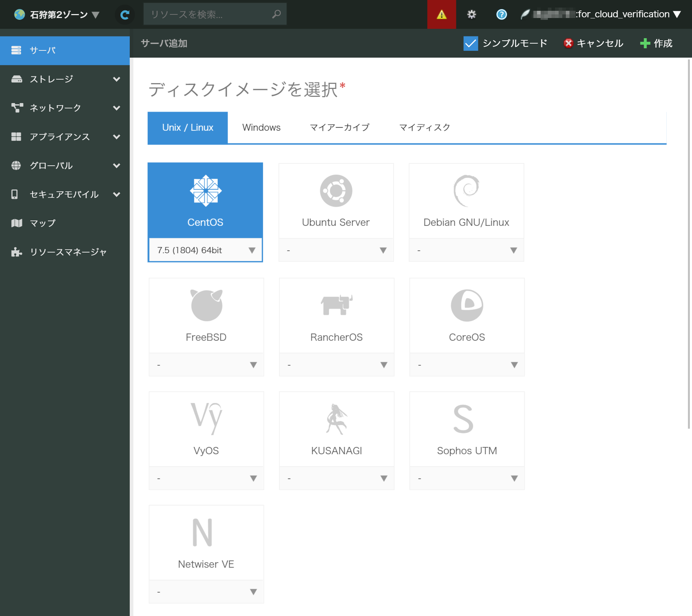Click the 作成 create button

pos(656,43)
